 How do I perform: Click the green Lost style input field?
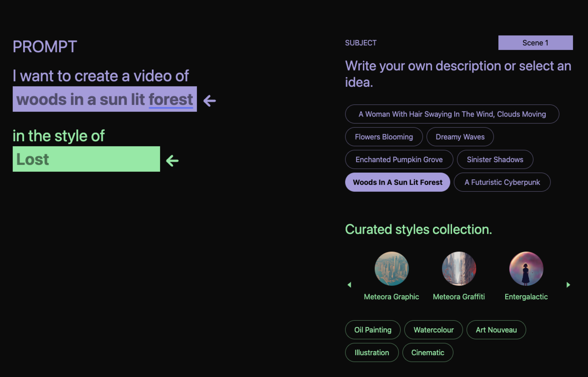coord(86,159)
